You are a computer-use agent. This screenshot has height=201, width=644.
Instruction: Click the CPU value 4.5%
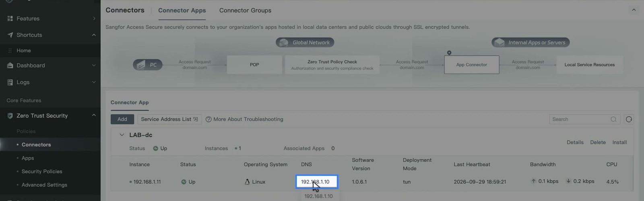[x=613, y=182]
